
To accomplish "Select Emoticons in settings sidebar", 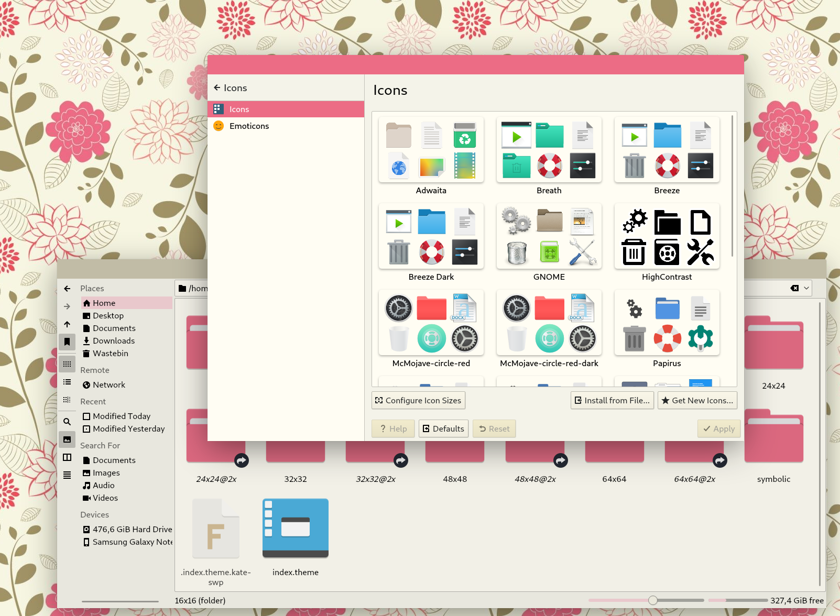I will tap(286, 126).
